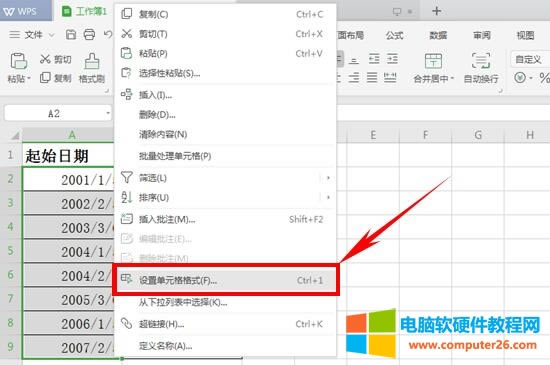Select Clear Contents (清除内容) entry
This screenshot has width=550, height=365.
[x=224, y=134]
